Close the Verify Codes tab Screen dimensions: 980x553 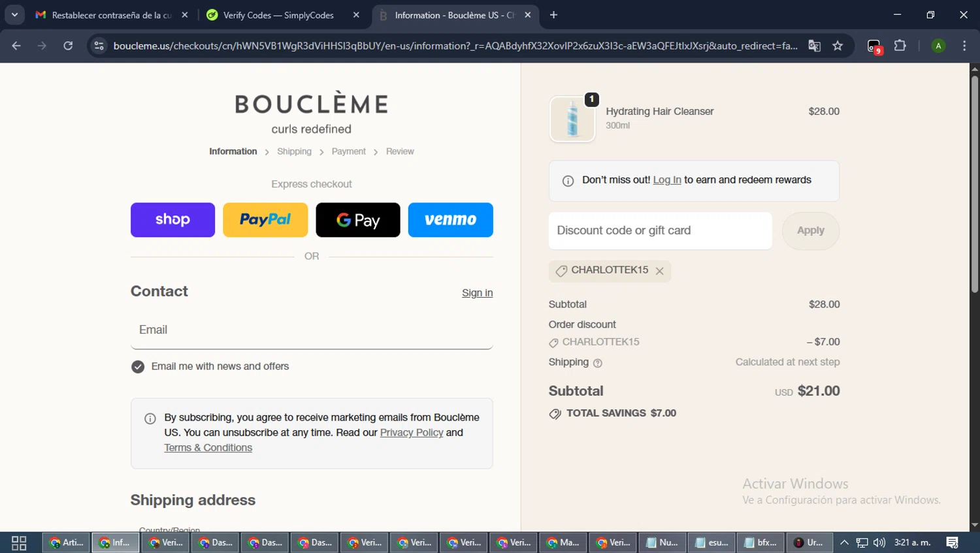pos(356,15)
